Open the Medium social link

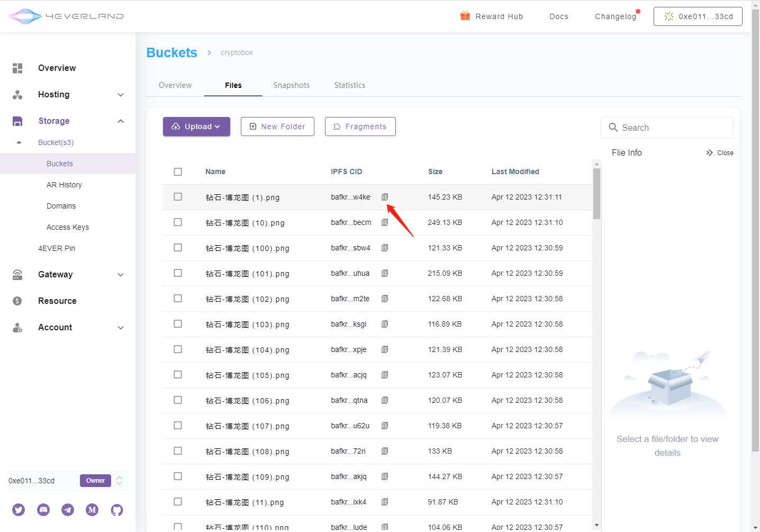click(x=92, y=510)
